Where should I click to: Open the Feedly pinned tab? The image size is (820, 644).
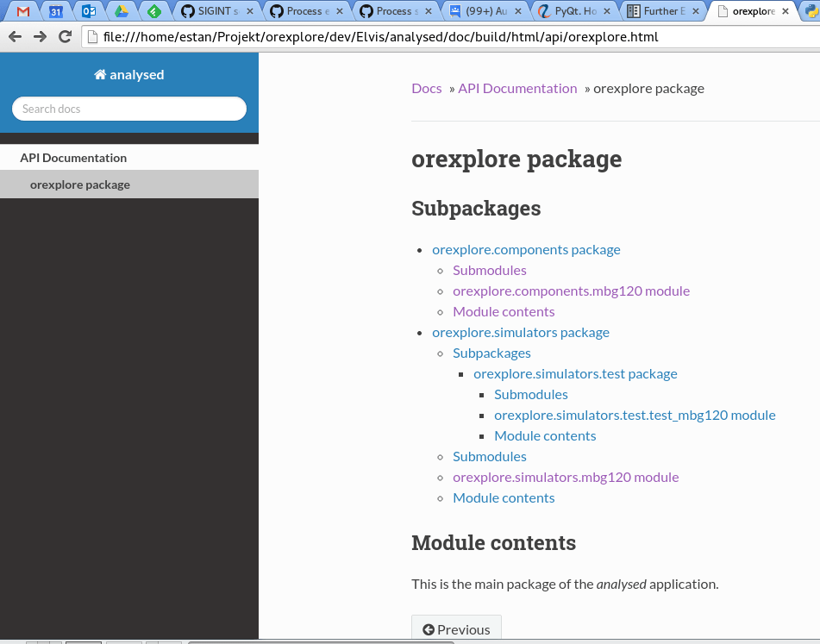154,11
